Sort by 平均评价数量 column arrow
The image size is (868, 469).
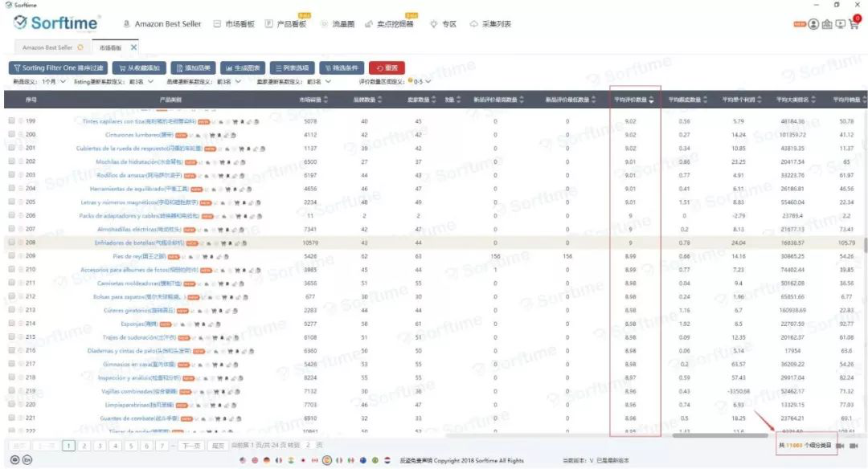click(651, 100)
